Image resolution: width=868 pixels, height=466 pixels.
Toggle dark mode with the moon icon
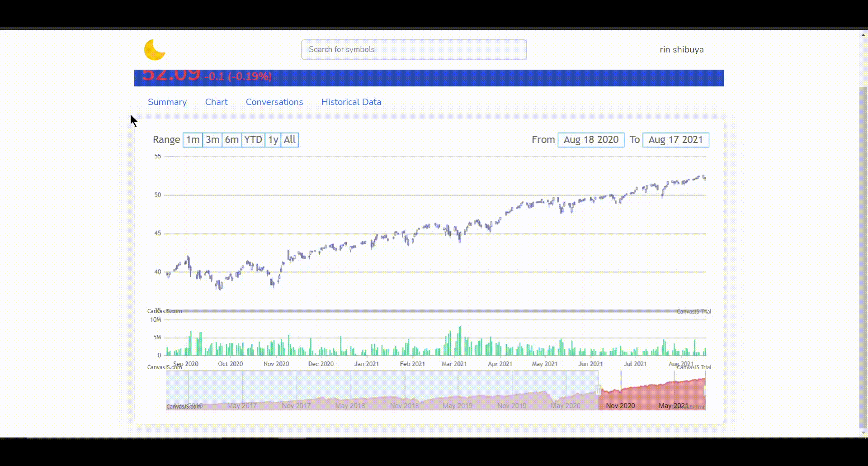[x=154, y=50]
